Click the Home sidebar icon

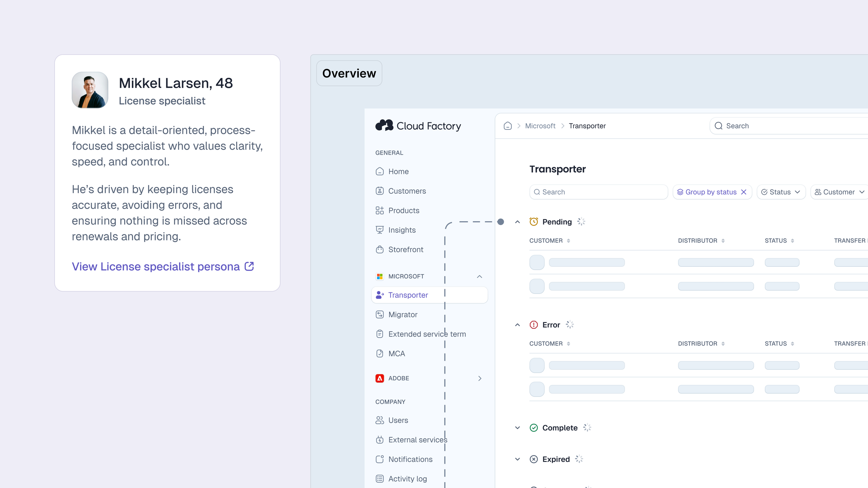tap(379, 171)
